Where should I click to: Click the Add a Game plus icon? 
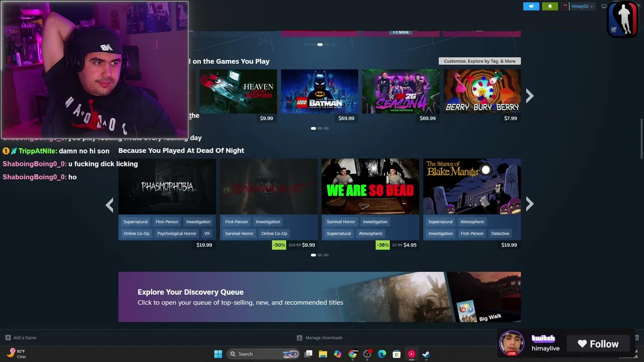8,338
